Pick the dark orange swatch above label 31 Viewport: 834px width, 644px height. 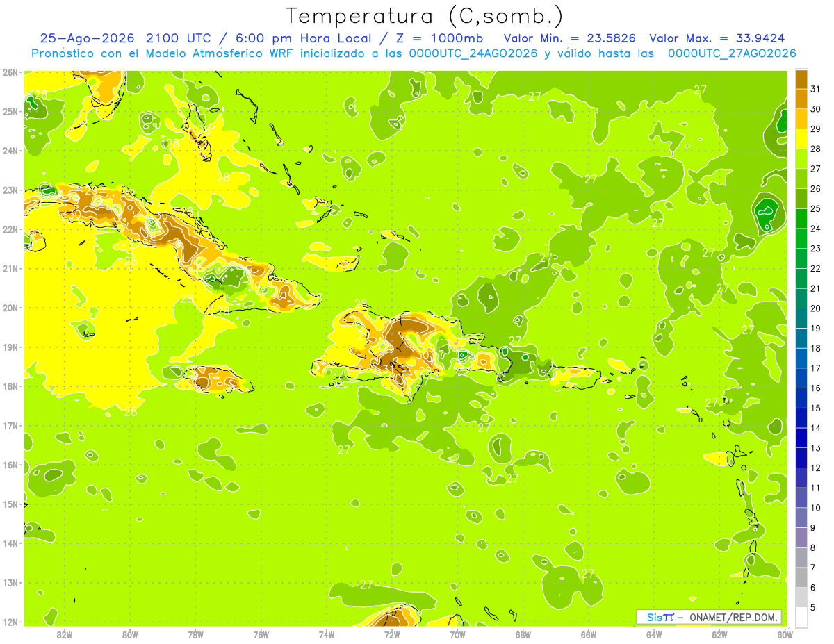(801, 79)
